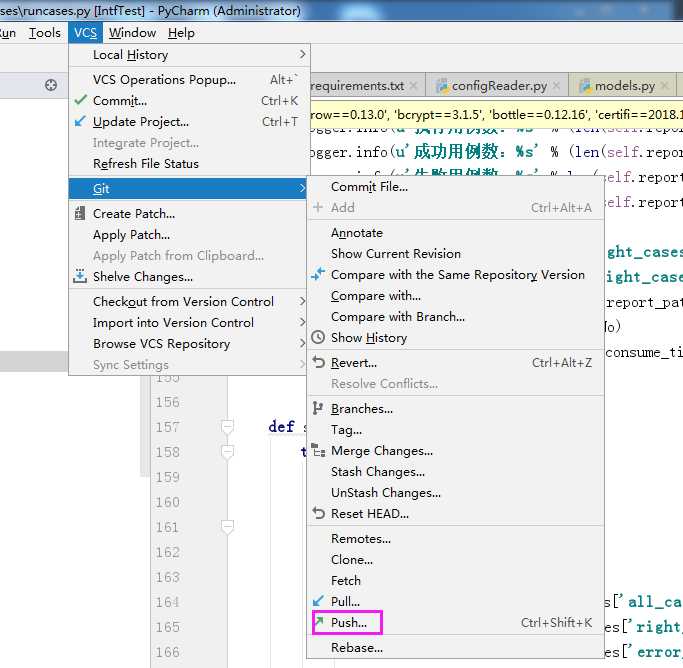The image size is (683, 668).
Task: Switch to the configReader.py tab
Action: coord(499,86)
